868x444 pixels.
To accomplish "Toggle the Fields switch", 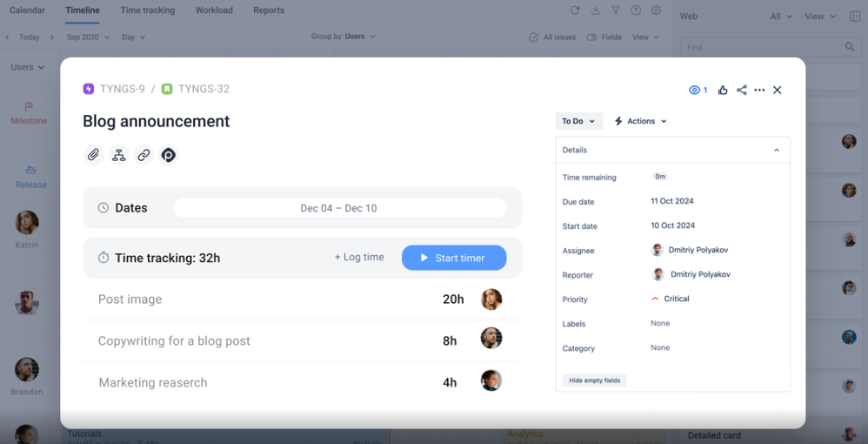I will [591, 37].
